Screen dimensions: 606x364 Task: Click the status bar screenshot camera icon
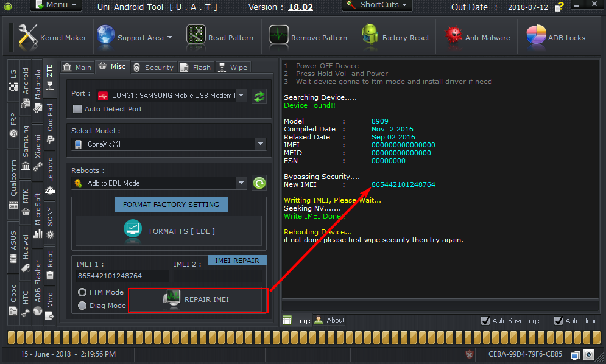tap(588, 354)
